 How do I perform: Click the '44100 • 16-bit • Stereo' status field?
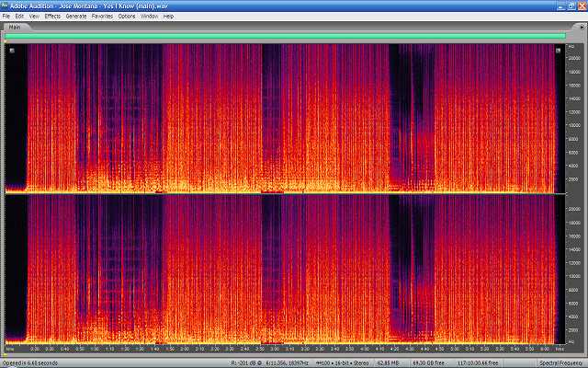pos(342,363)
